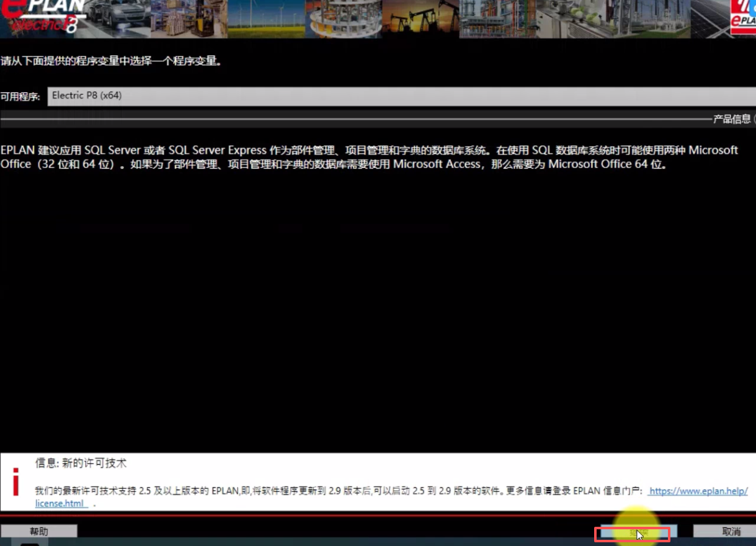The height and width of the screenshot is (546, 756).
Task: Click the text 请从下面提供的程序变量中选择一个程序变量
Action: (x=111, y=61)
